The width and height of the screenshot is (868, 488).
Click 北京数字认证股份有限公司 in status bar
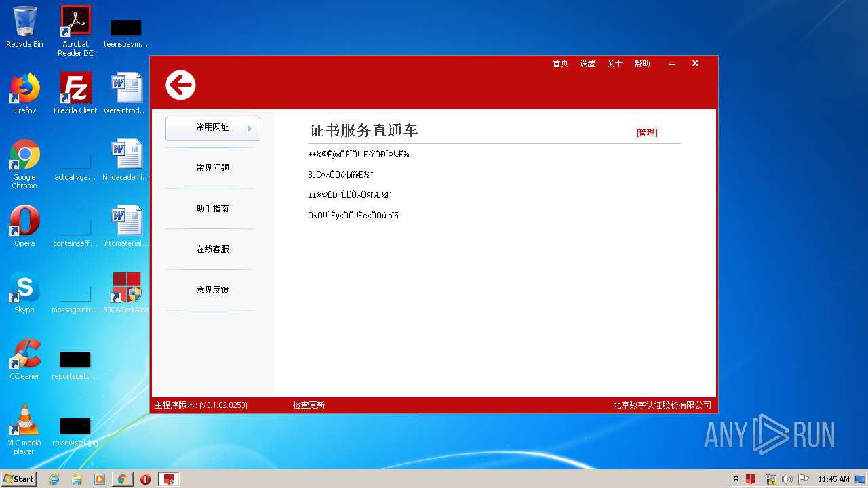coord(663,405)
